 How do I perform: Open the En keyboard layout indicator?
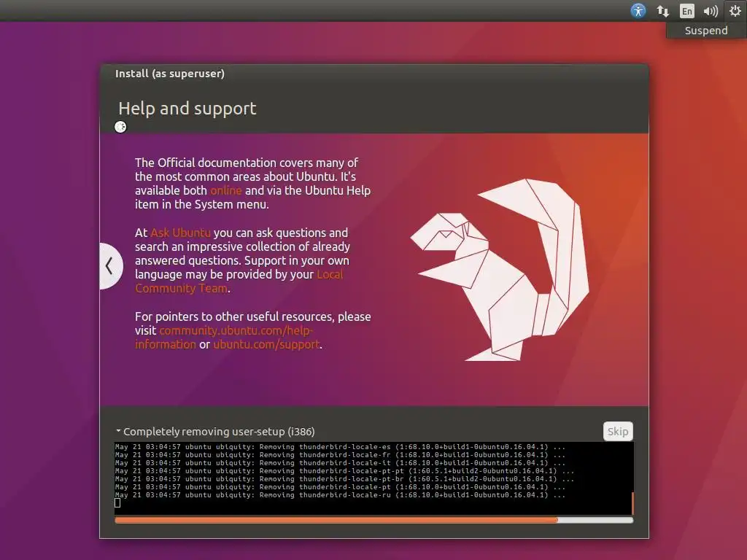[686, 11]
